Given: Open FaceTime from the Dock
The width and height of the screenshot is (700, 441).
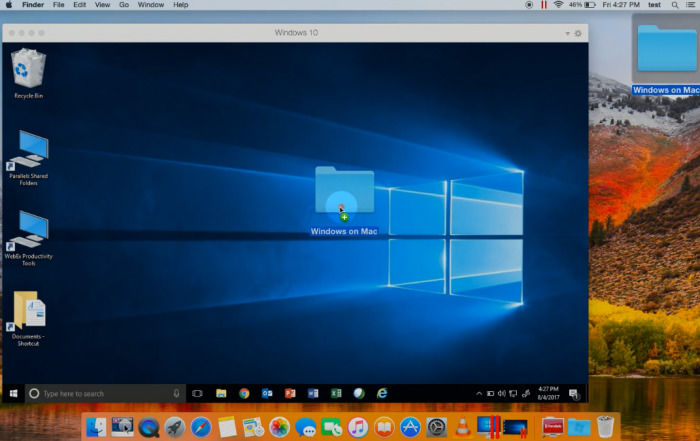Looking at the screenshot, I should [332, 428].
